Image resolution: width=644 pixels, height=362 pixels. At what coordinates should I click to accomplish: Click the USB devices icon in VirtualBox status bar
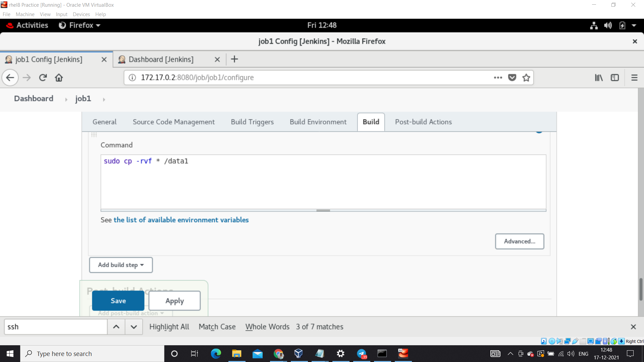point(575,341)
